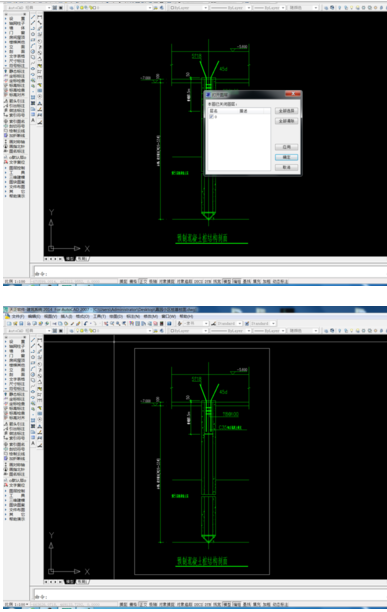Click Open file icon in lower window toolbar
Viewport: 387px width, 612px height.
15,324
